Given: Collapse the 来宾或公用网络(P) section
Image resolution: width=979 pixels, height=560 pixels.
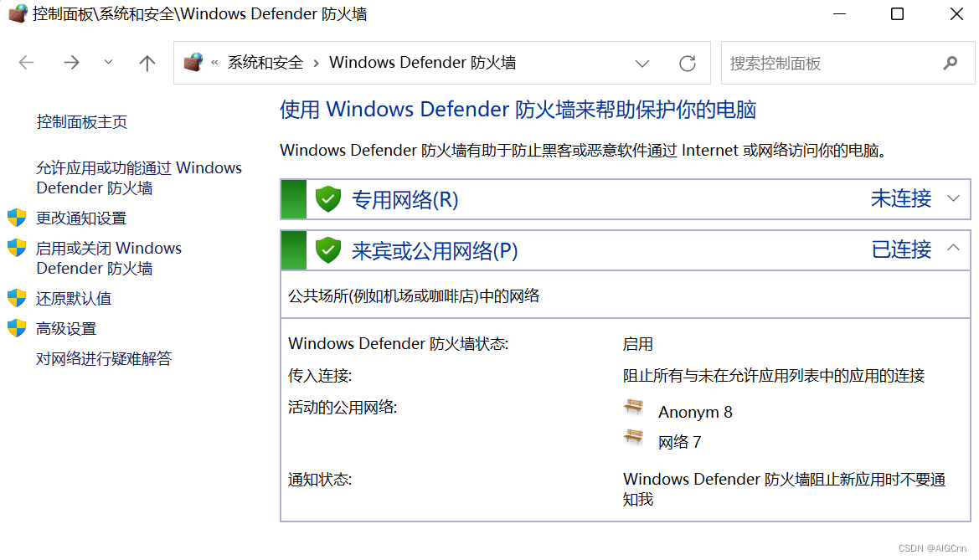Looking at the screenshot, I should (952, 249).
